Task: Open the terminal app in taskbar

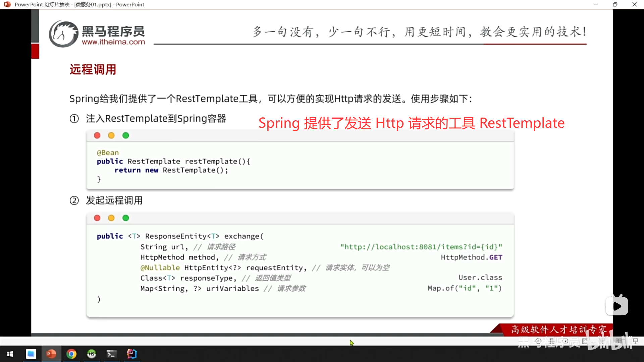Action: 111,354
